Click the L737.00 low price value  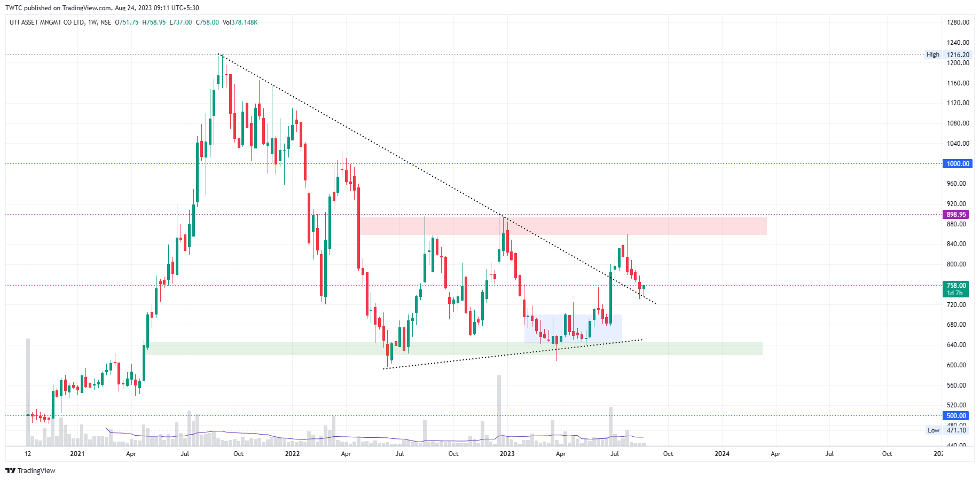[x=181, y=22]
